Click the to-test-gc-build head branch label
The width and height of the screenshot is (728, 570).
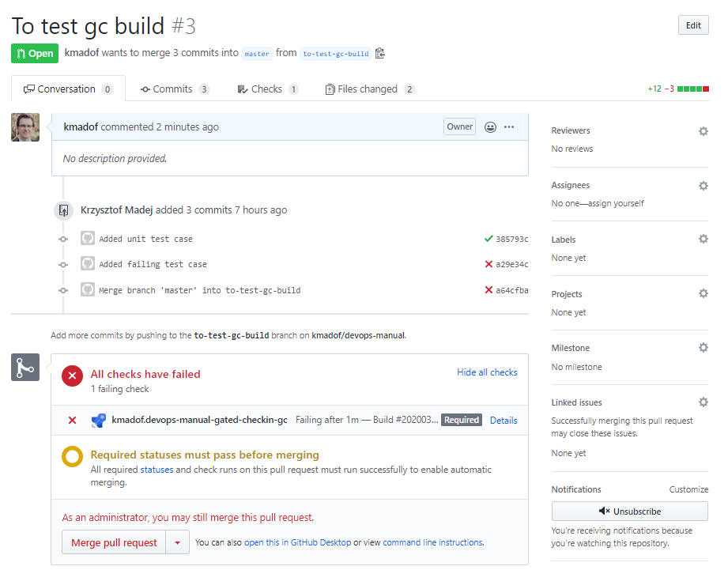336,54
